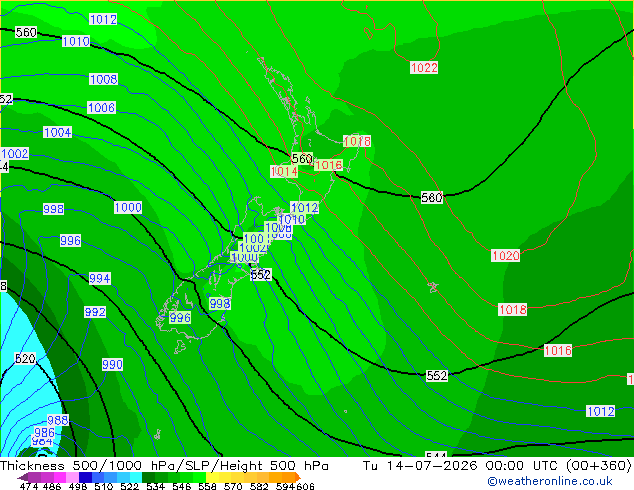Select the black 520 height contour label
This screenshot has height=490, width=634.
tap(25, 359)
